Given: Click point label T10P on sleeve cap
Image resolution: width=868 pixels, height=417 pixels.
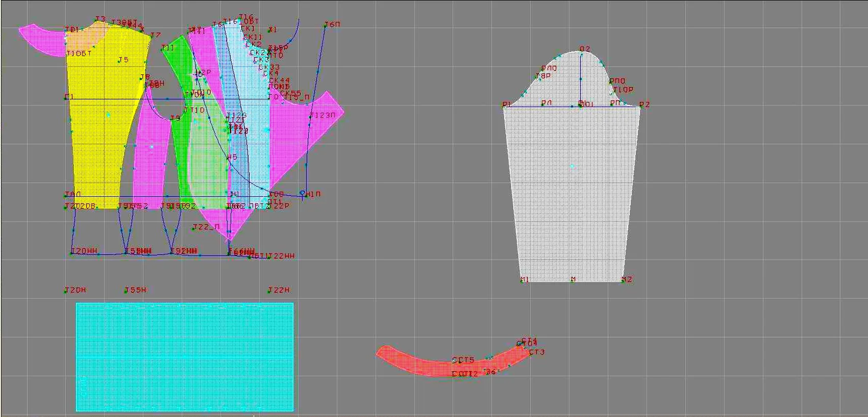Looking at the screenshot, I should (623, 89).
